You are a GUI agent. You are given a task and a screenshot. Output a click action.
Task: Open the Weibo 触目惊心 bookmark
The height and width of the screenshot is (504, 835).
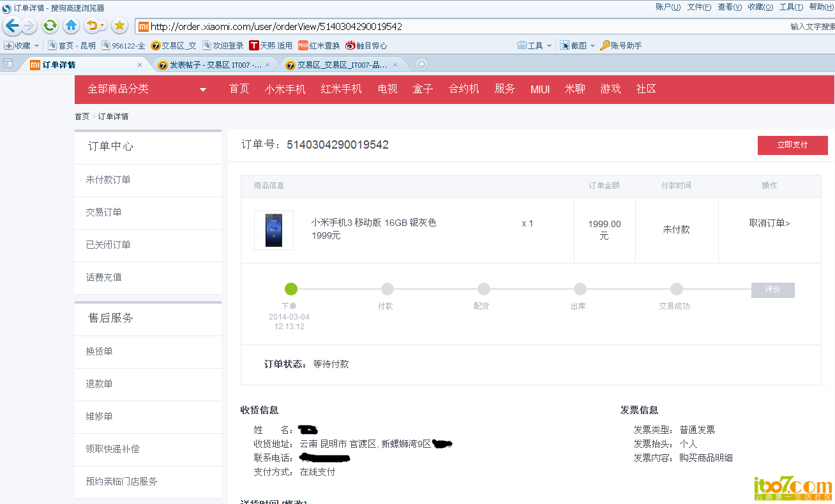(366, 46)
